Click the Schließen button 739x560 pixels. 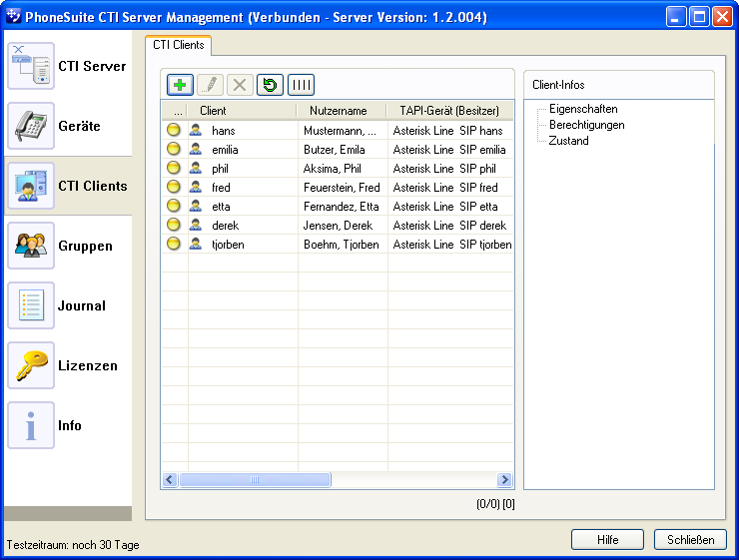click(x=690, y=540)
